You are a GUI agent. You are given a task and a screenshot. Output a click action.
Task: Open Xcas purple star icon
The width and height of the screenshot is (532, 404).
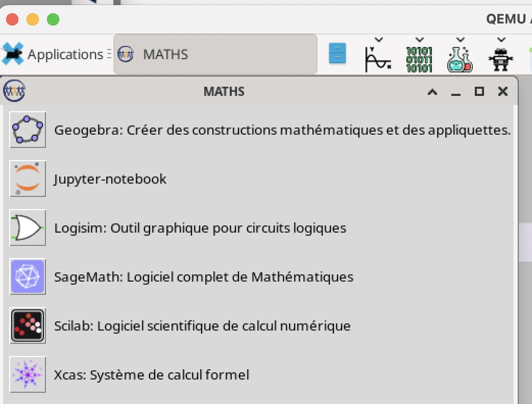(28, 374)
